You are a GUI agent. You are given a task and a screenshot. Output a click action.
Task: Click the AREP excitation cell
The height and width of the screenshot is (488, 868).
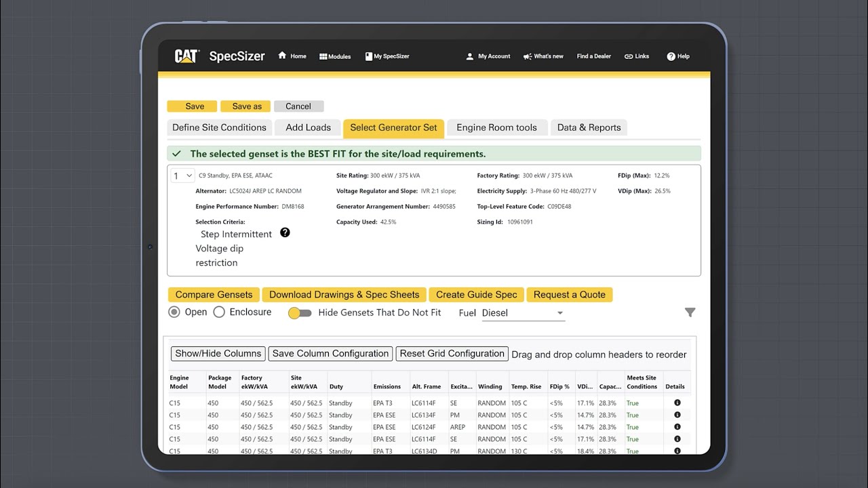point(458,427)
